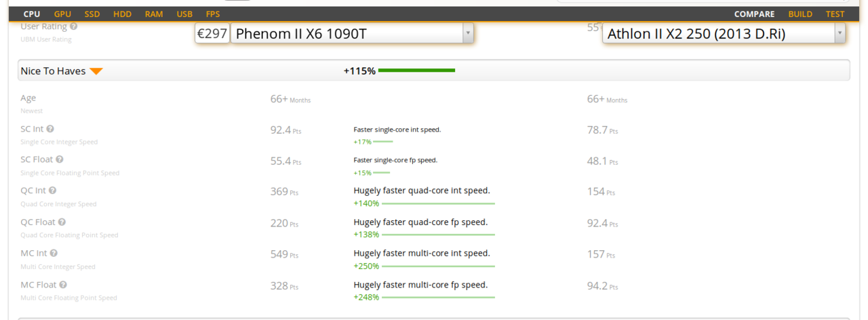Click the TEST link
The width and height of the screenshot is (868, 320).
point(835,14)
